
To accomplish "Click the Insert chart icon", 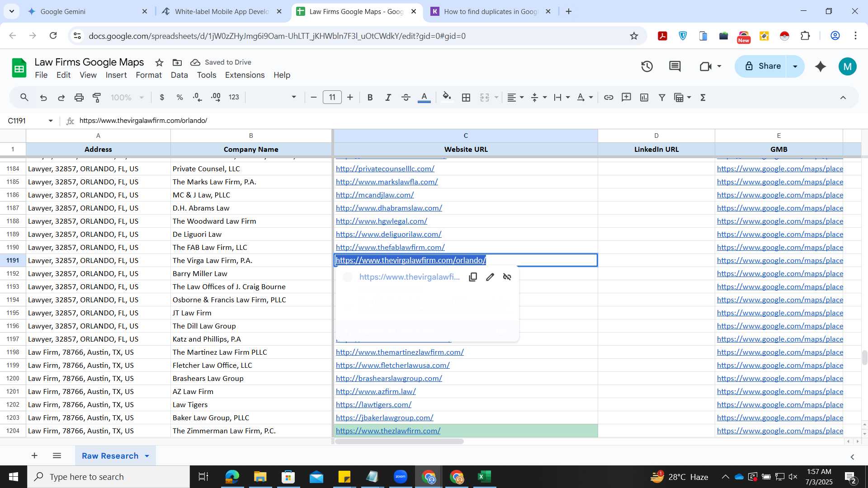I will click(644, 97).
